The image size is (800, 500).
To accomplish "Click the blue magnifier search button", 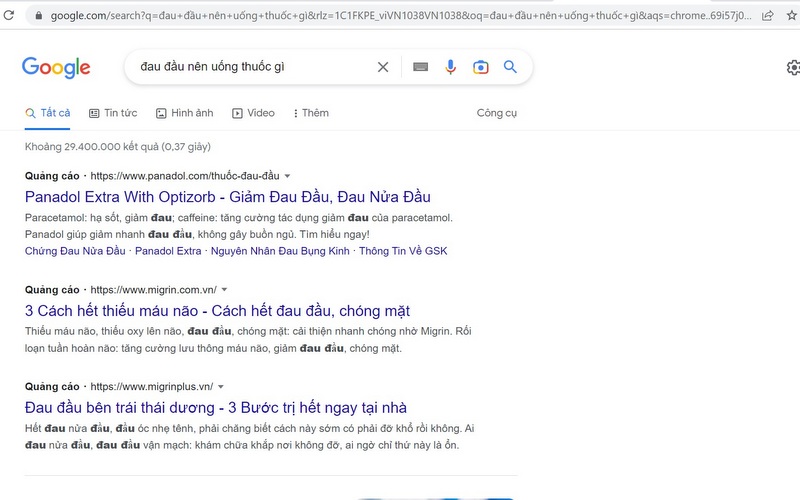I will tap(511, 67).
